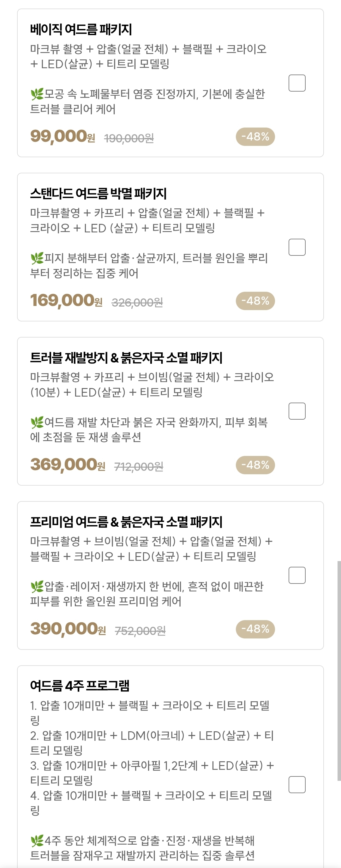Image resolution: width=341 pixels, height=868 pixels.
Task: Select the 여드름 4주 프로그램 heading
Action: 80,685
